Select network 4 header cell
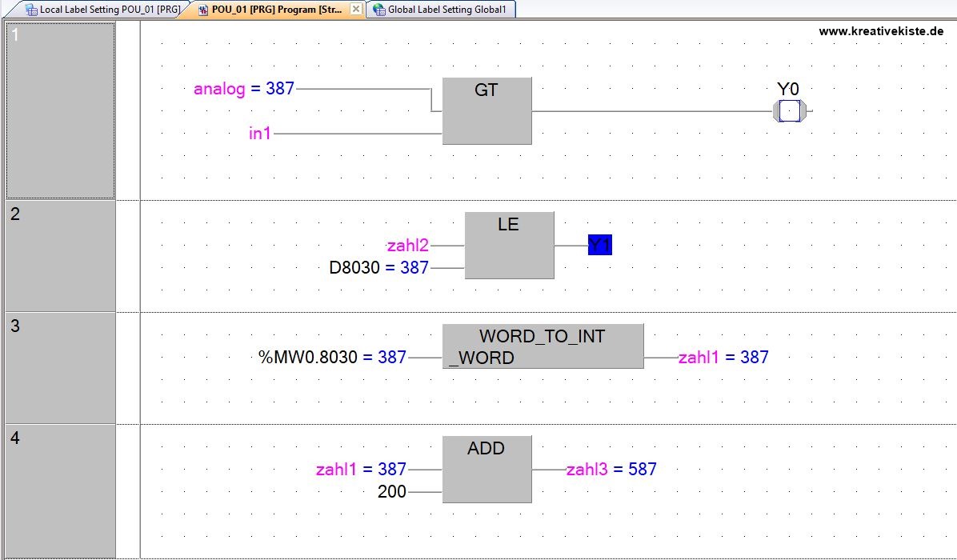The image size is (957, 560). click(x=61, y=490)
